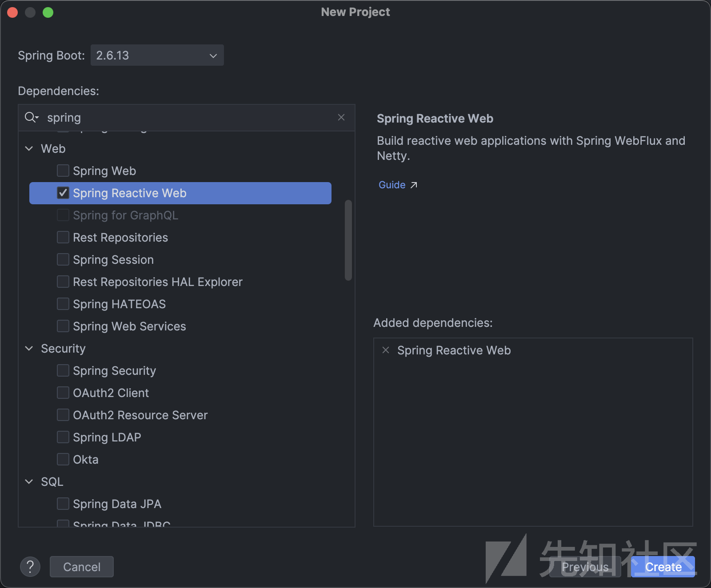Enable Rest Repositories HAL Explorer checkbox
Viewport: 711px width, 588px height.
[63, 282]
